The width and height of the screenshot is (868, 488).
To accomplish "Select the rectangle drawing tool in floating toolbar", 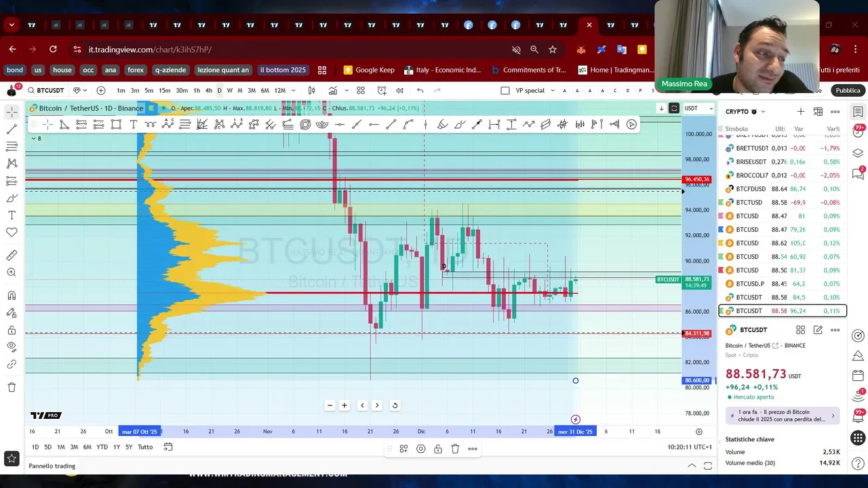I will [116, 124].
